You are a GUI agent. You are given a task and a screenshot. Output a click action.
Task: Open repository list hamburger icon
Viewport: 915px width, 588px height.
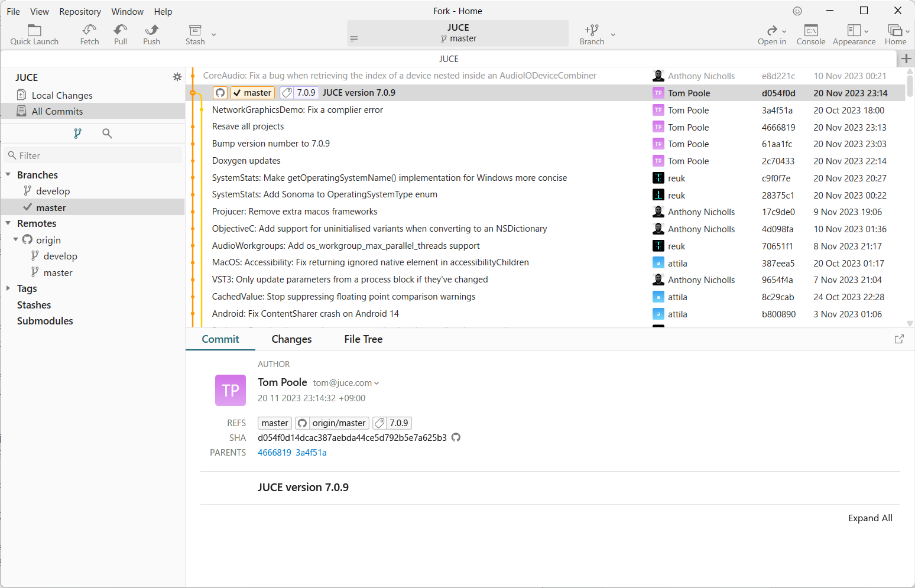[x=354, y=38]
